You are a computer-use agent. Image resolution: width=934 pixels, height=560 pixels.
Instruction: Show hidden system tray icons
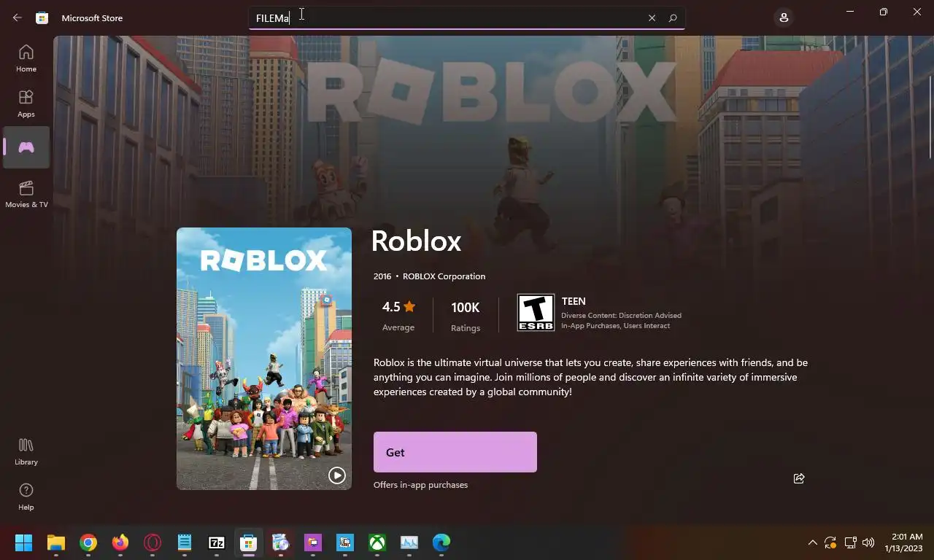(x=812, y=542)
